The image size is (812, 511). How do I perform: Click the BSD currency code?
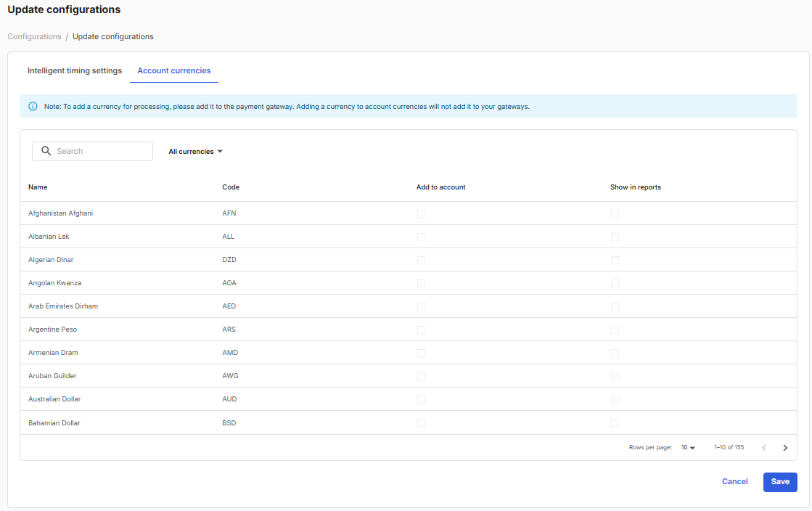(x=229, y=423)
